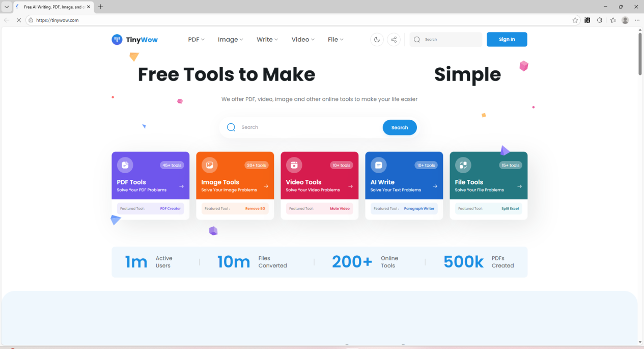Stop page loading with X button
The image size is (644, 349).
point(19,20)
